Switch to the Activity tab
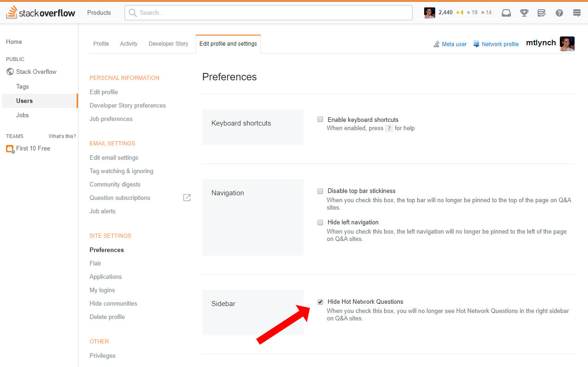 coord(129,44)
